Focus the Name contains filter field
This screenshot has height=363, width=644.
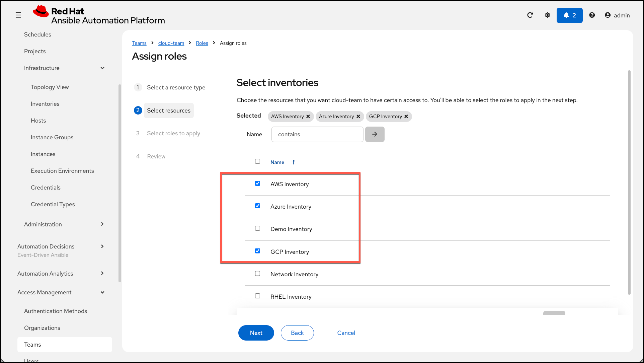click(x=317, y=134)
